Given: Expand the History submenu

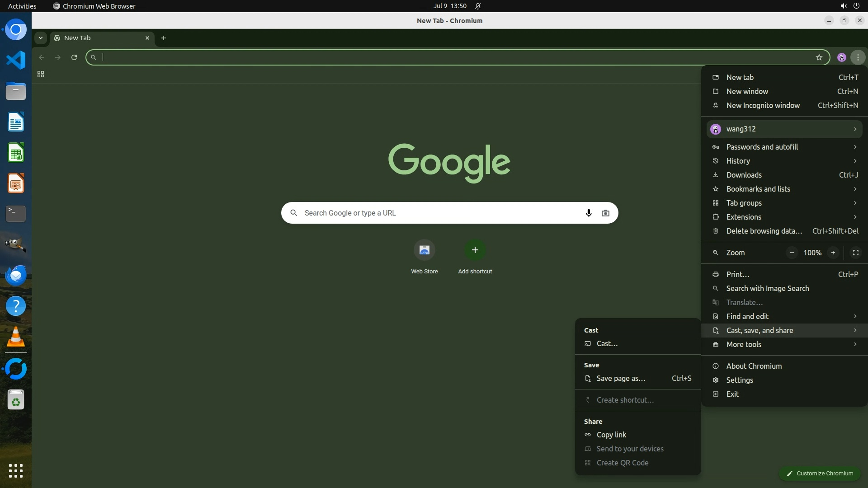Looking at the screenshot, I should (784, 161).
